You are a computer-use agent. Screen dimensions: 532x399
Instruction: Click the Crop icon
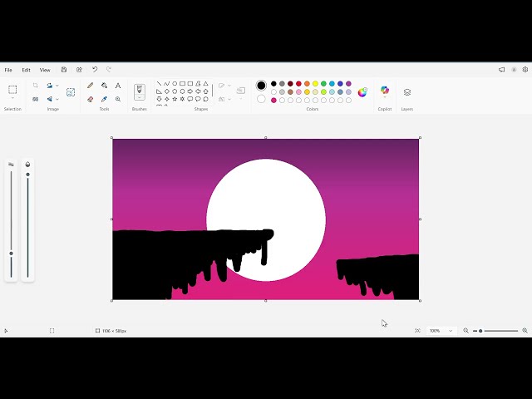(35, 86)
